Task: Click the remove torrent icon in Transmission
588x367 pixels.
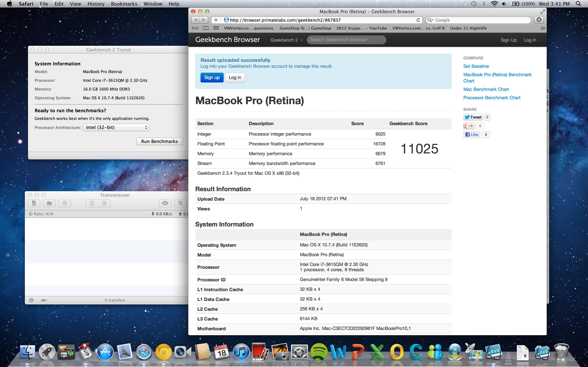Action: click(65, 203)
